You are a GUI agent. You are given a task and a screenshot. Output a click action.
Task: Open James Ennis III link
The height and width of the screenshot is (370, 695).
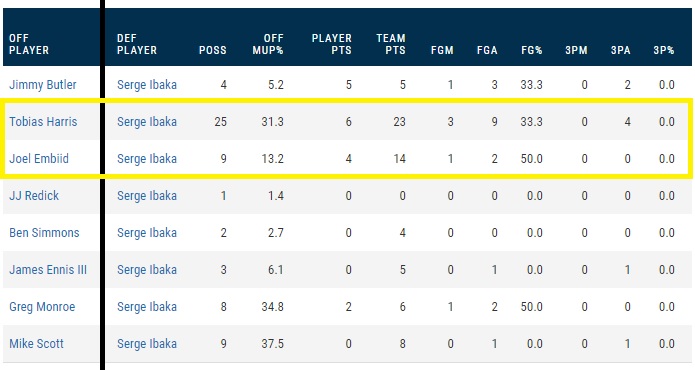pos(48,269)
